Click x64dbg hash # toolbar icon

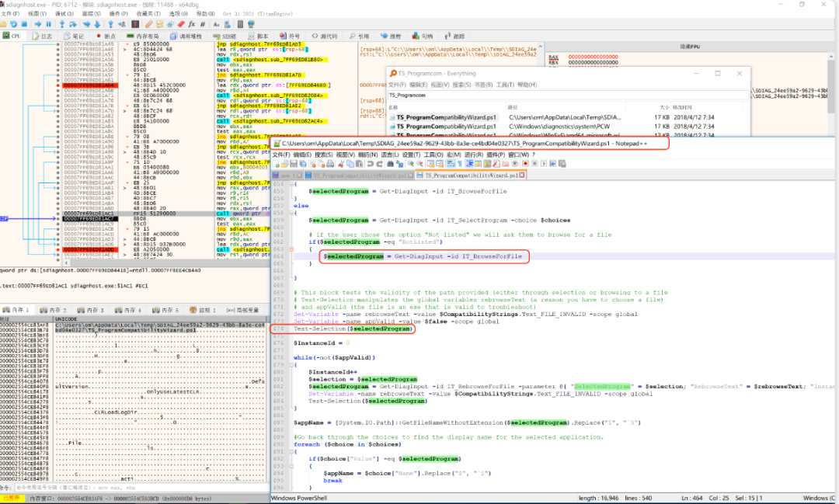[x=203, y=24]
